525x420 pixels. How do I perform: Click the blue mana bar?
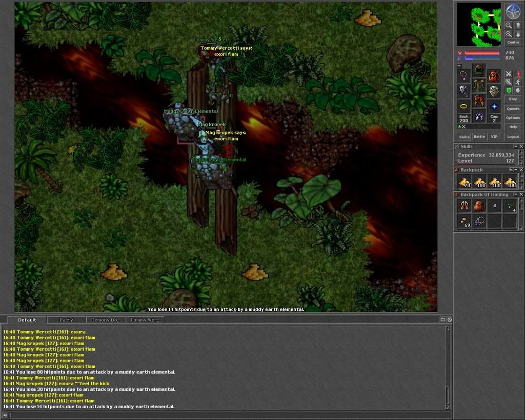(482, 58)
